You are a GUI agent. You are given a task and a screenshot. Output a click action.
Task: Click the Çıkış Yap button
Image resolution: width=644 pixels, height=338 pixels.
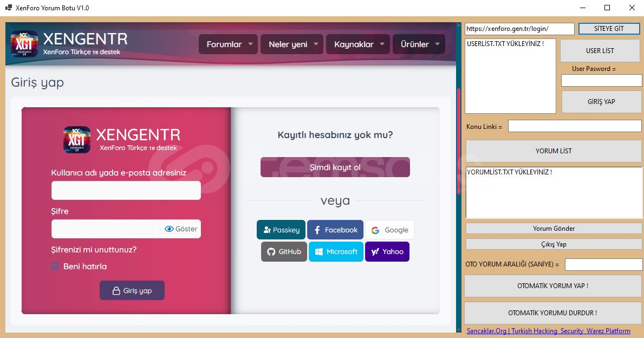[x=554, y=244]
